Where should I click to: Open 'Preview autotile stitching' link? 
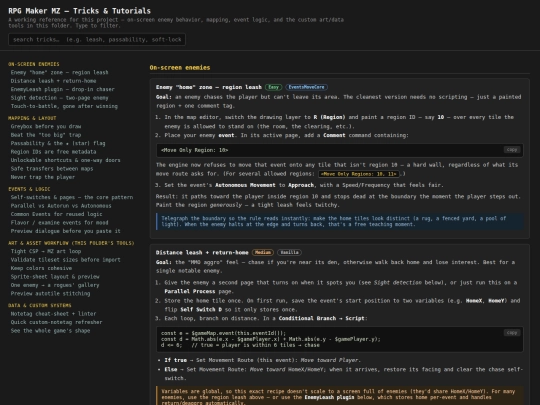click(x=50, y=293)
